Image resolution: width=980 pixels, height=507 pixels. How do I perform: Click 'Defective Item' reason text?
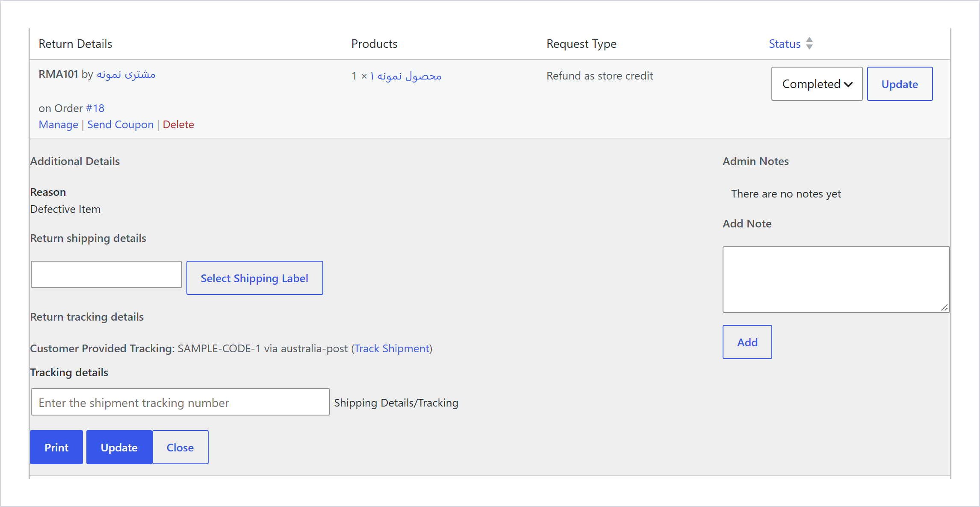[x=65, y=209]
